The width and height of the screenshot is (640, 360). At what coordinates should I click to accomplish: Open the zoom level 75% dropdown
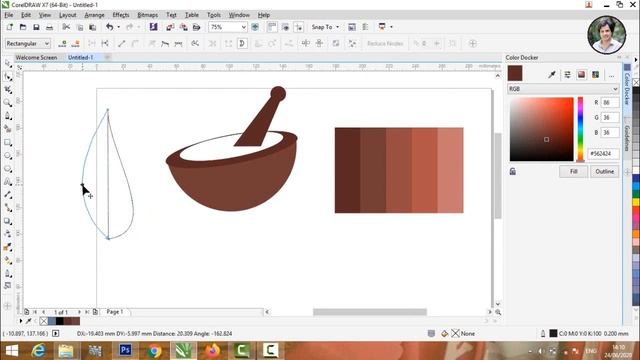tap(243, 27)
